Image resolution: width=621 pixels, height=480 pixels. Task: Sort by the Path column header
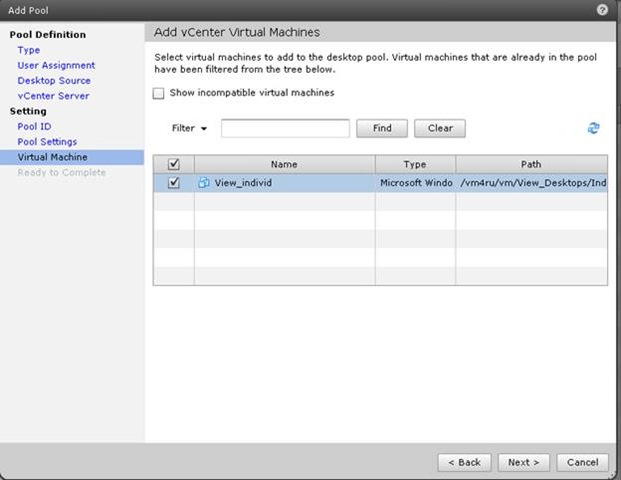point(531,164)
